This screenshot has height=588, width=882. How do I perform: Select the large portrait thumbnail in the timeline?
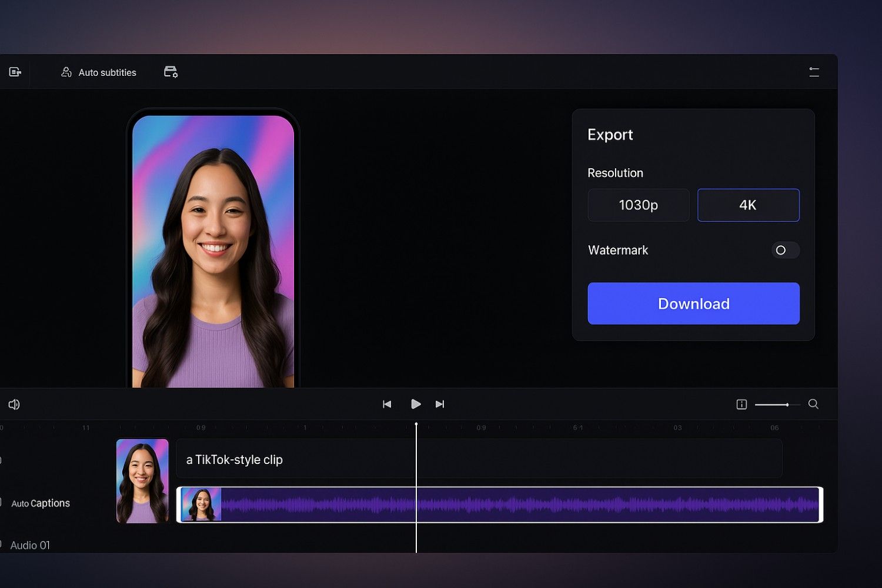pyautogui.click(x=142, y=481)
